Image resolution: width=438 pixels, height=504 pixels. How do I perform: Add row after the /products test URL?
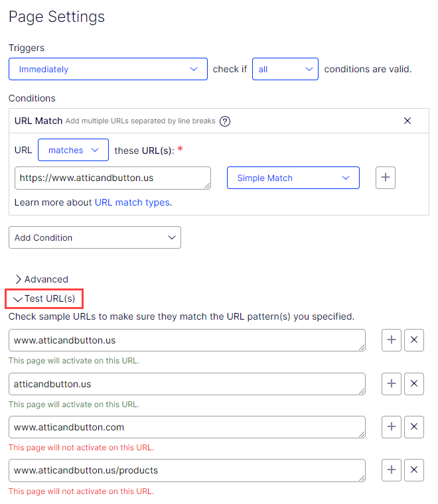[392, 470]
